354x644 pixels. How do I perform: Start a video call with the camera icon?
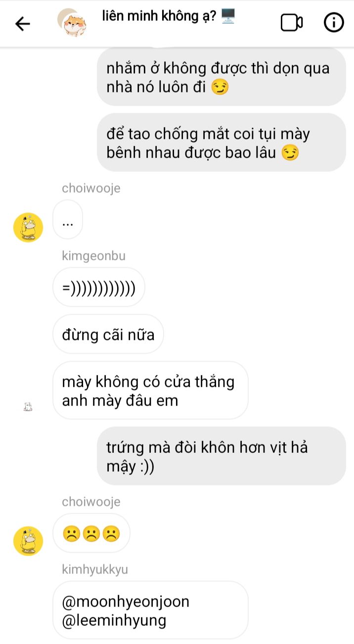pyautogui.click(x=292, y=23)
